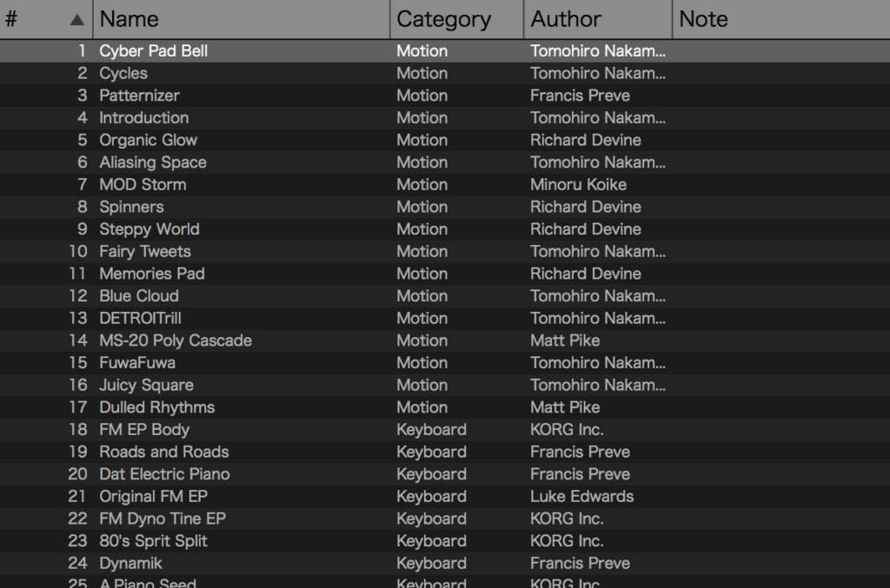Click the Dat Electric Piano row

click(164, 474)
